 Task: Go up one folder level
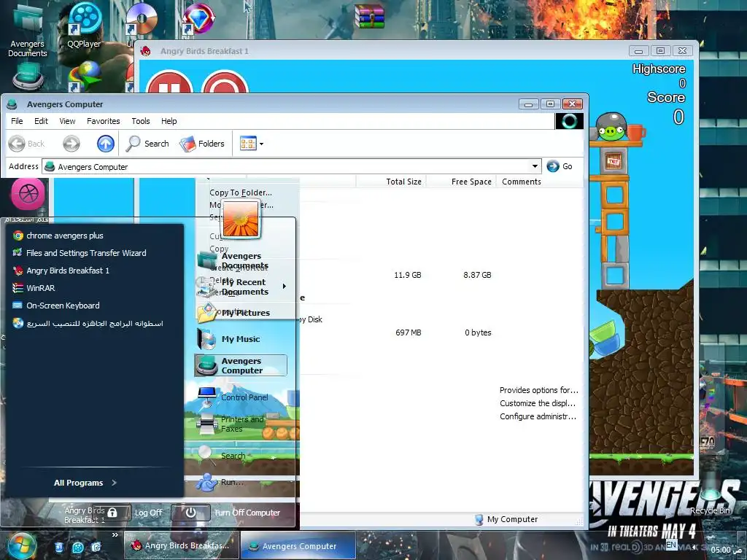(x=105, y=144)
